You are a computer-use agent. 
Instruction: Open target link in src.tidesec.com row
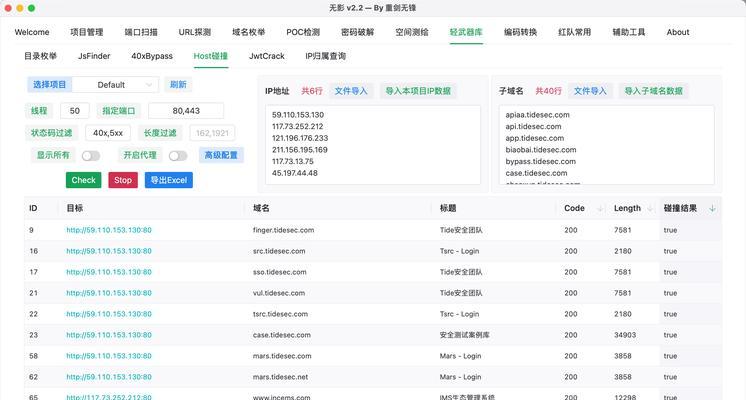[109, 251]
